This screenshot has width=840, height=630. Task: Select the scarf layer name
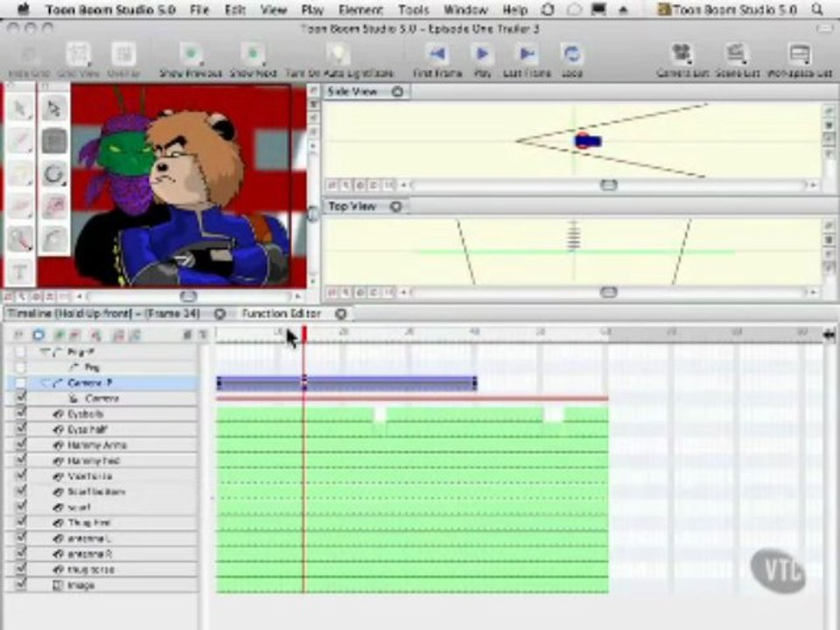point(80,507)
